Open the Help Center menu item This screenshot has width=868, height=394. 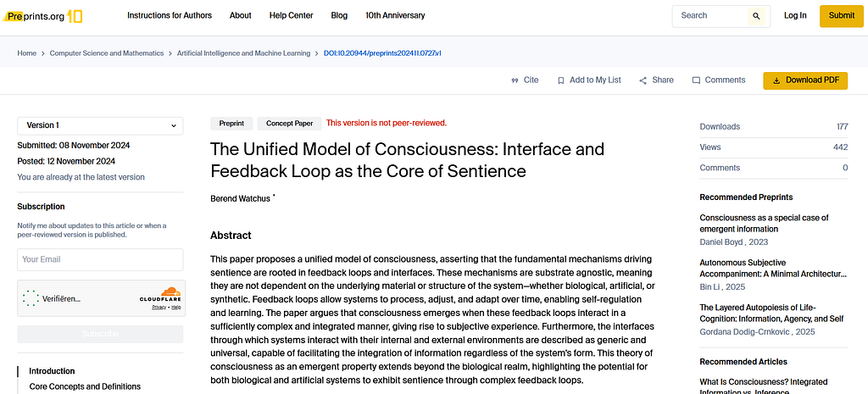tap(292, 15)
